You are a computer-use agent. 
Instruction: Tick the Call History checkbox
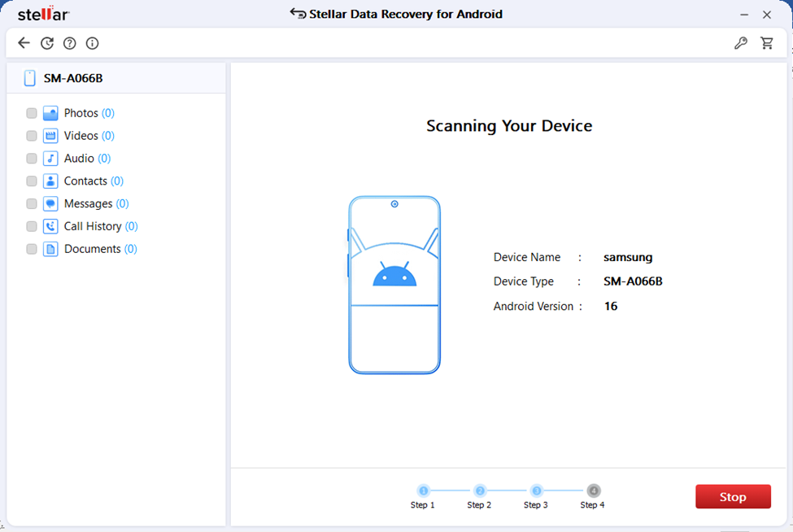pyautogui.click(x=32, y=226)
